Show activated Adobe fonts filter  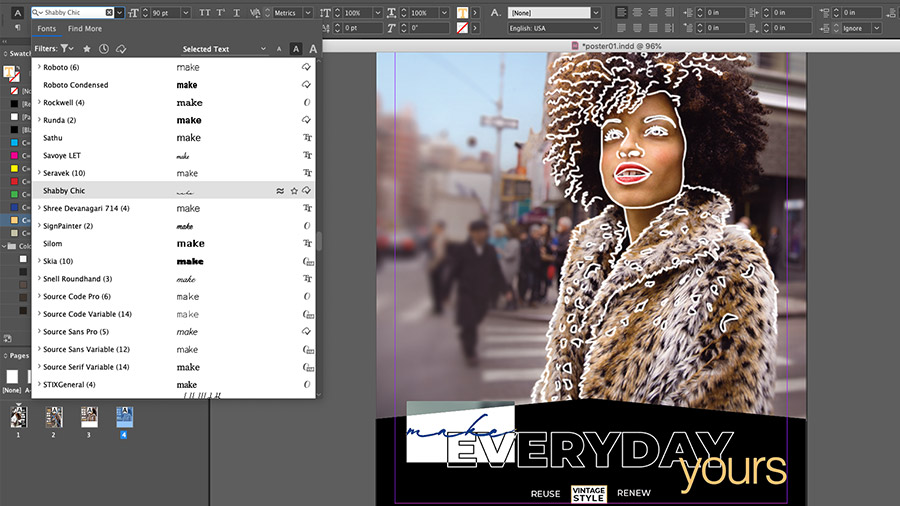(x=121, y=49)
